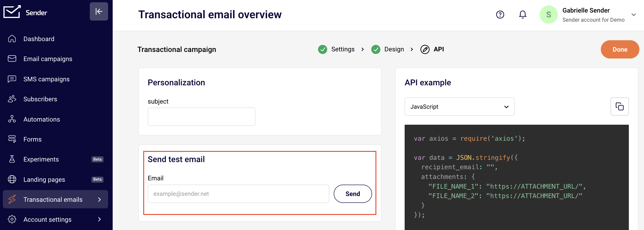Click the Subscribers people icon

click(12, 99)
